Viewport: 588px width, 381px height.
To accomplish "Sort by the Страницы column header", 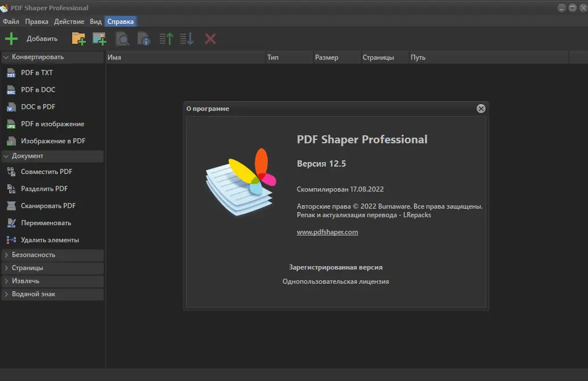I will (385, 57).
